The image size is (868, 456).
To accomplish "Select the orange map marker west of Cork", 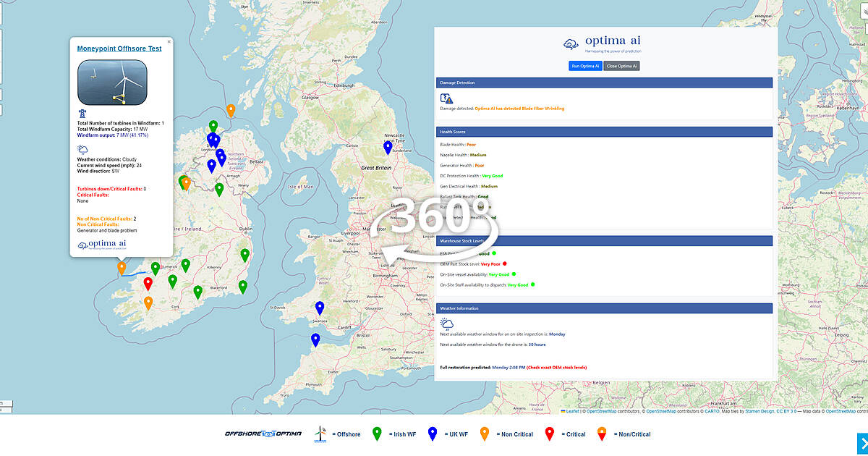I will click(x=148, y=303).
